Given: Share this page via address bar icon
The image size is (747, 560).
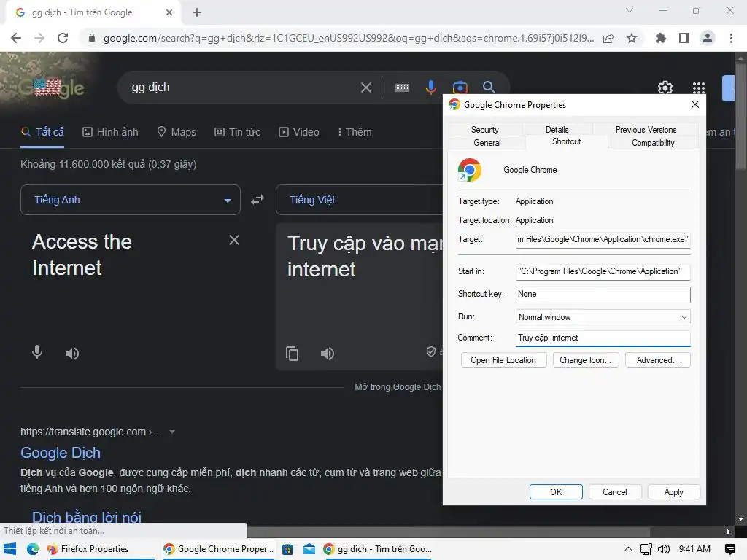Looking at the screenshot, I should (608, 38).
